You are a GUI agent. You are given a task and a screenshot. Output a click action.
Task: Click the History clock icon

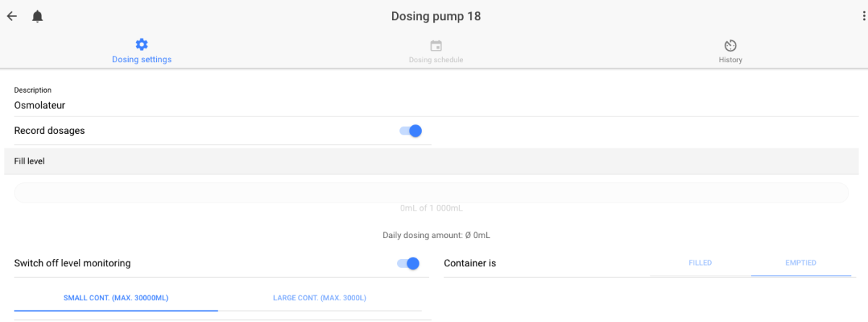[731, 45]
